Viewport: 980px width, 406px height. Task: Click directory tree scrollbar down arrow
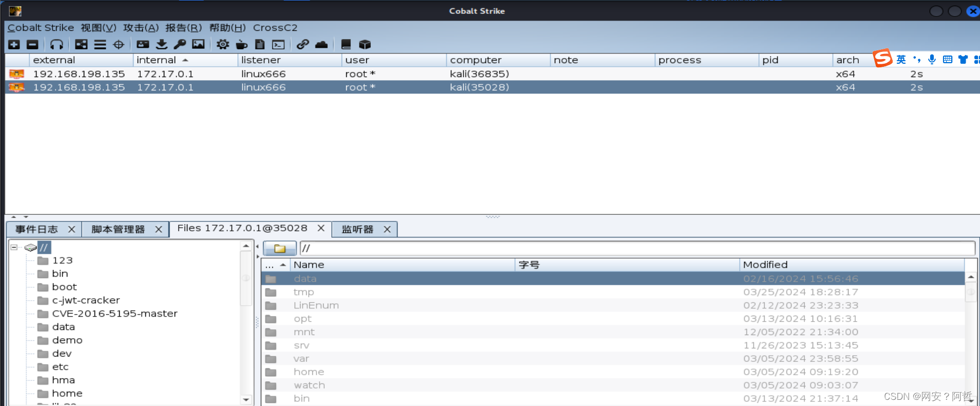[x=246, y=399]
